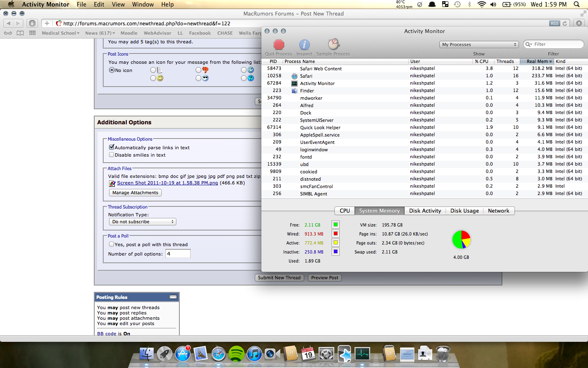
Task: Open Finder from the Dock
Action: (146, 354)
